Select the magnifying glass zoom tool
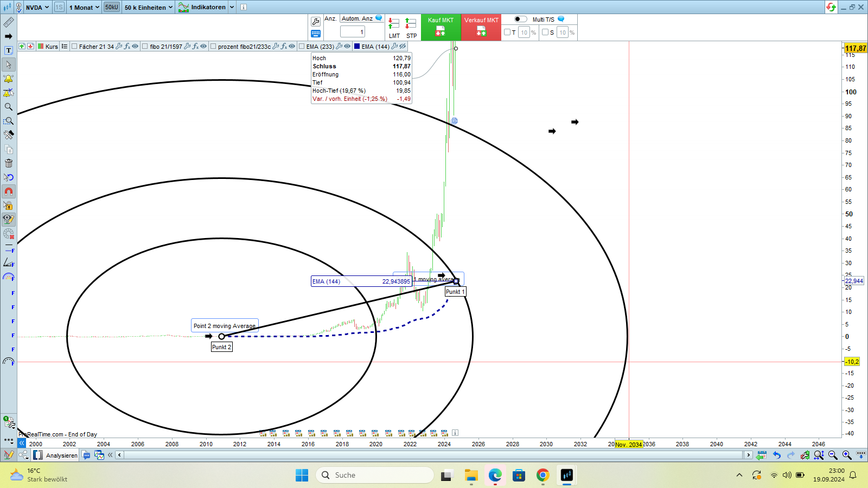Image resolution: width=868 pixels, height=488 pixels. pyautogui.click(x=9, y=107)
